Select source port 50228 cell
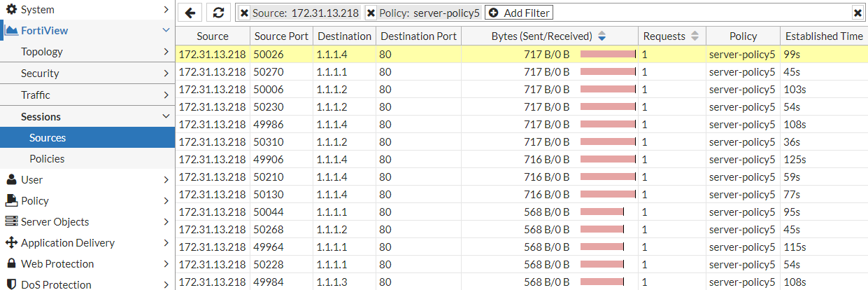Screen dimensions: 868x290 pyautogui.click(x=280, y=264)
